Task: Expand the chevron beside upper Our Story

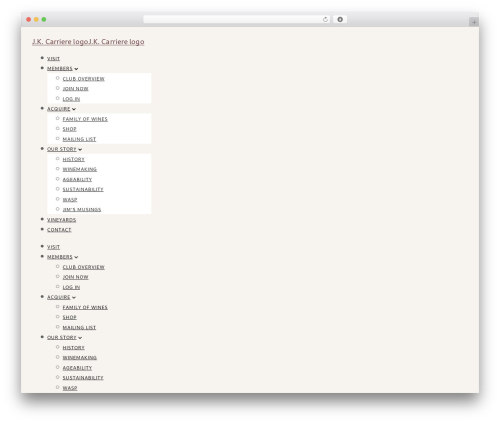Action: (80, 150)
